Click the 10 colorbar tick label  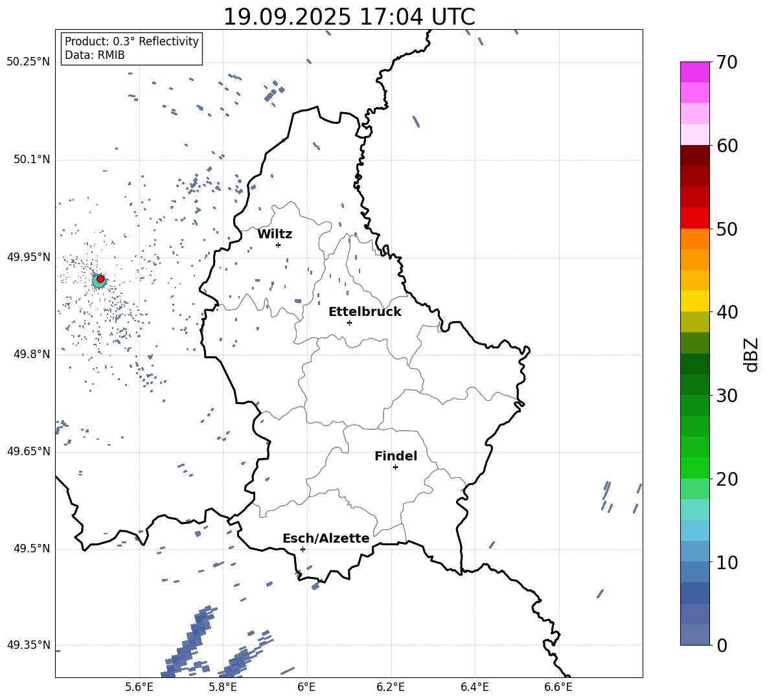[727, 562]
